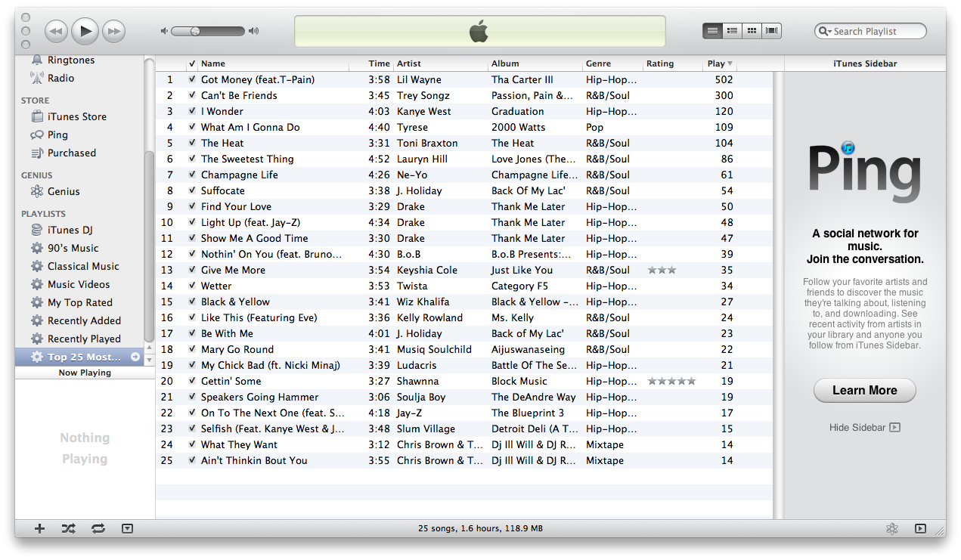961x560 pixels.
Task: Click the Learn More button
Action: (x=865, y=391)
